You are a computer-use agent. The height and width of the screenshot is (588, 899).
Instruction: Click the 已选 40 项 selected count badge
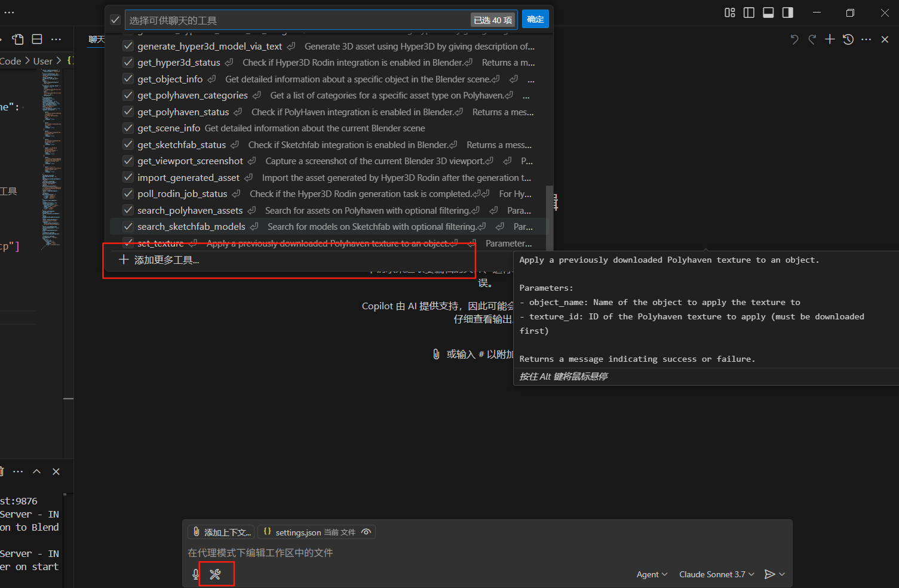493,20
